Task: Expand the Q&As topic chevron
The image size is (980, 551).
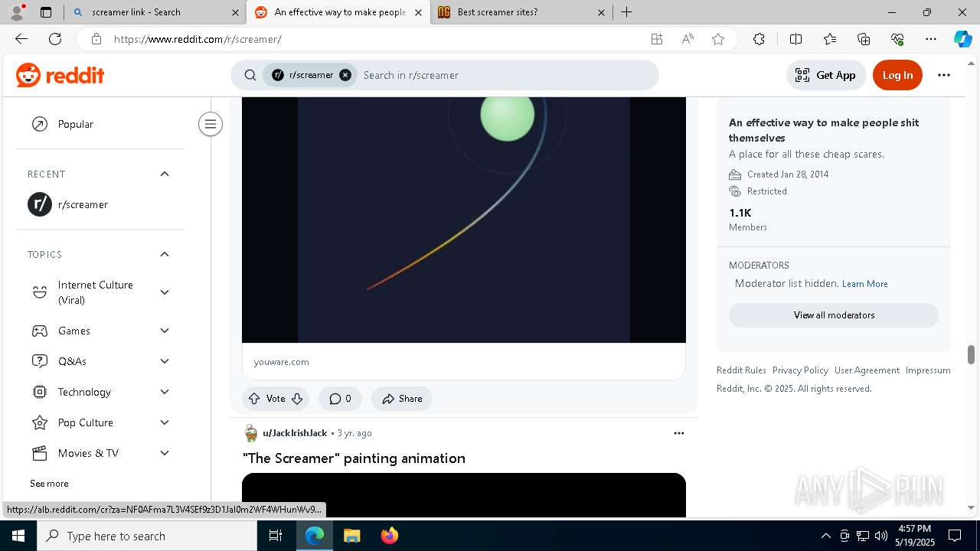Action: pos(165,361)
